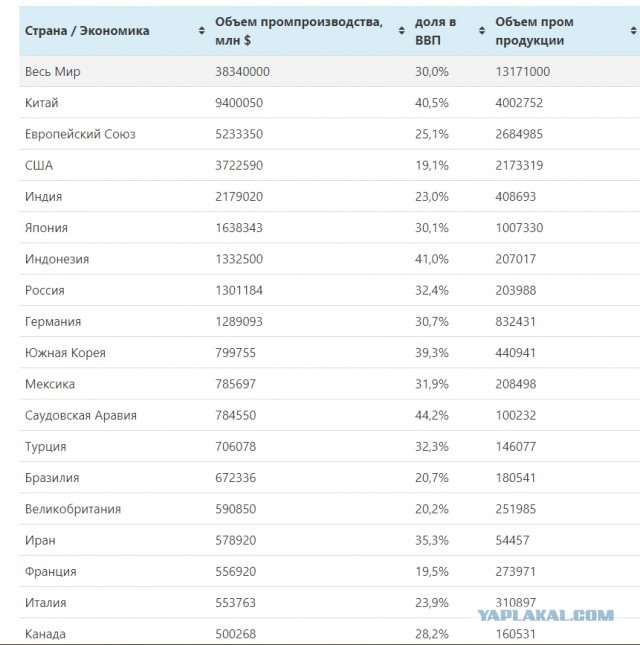
Task: Click Japan output value 1007330
Action: click(519, 228)
